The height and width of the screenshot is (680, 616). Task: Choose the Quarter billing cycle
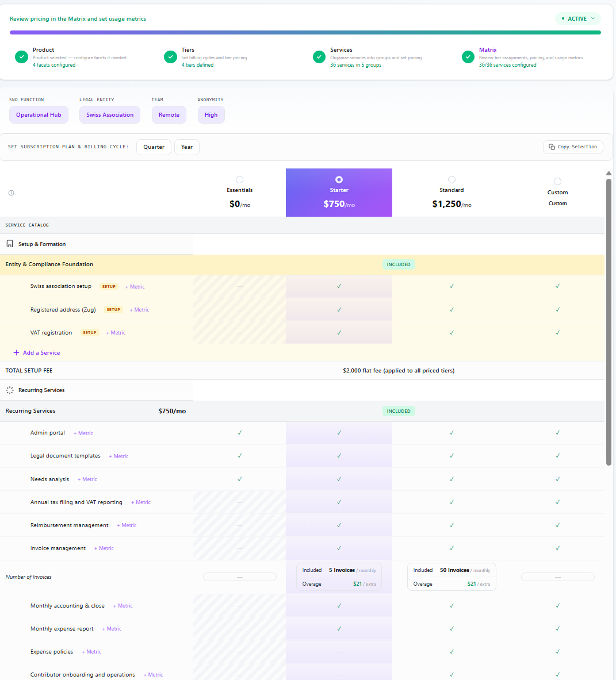tap(154, 147)
